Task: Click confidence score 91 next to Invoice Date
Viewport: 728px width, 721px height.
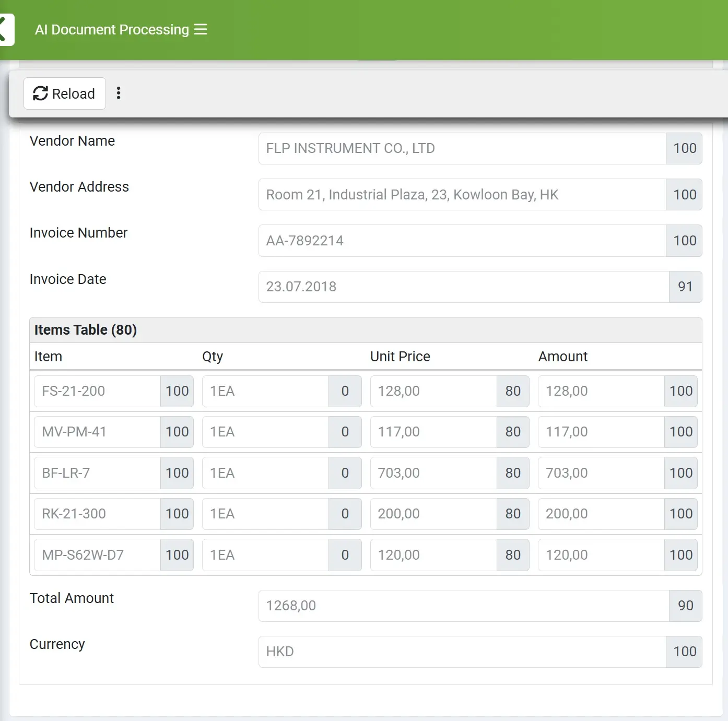Action: tap(685, 287)
